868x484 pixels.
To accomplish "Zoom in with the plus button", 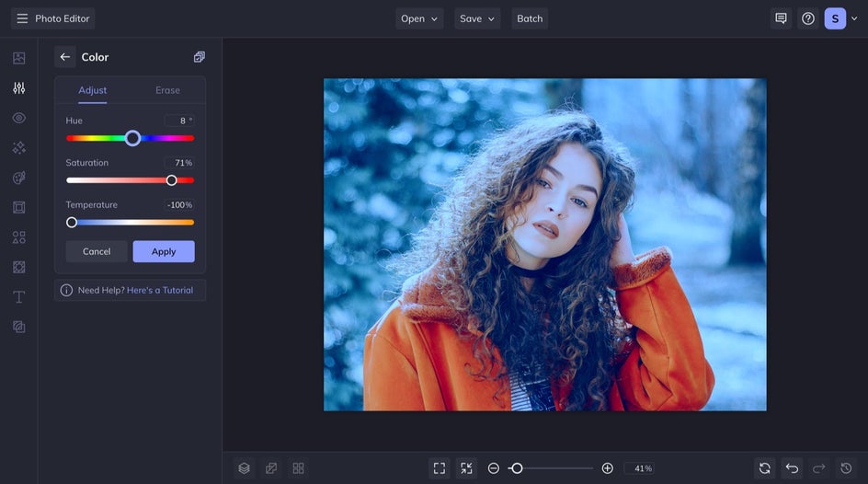I will coord(607,468).
